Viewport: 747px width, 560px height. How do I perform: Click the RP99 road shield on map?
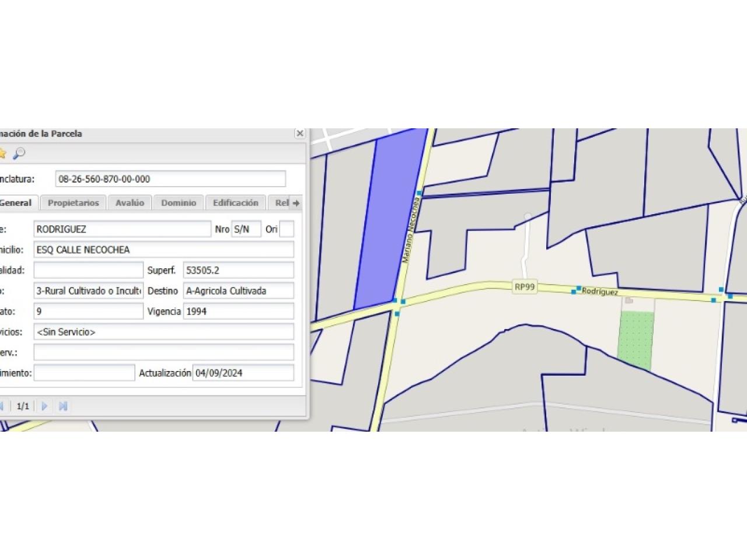pos(524,286)
